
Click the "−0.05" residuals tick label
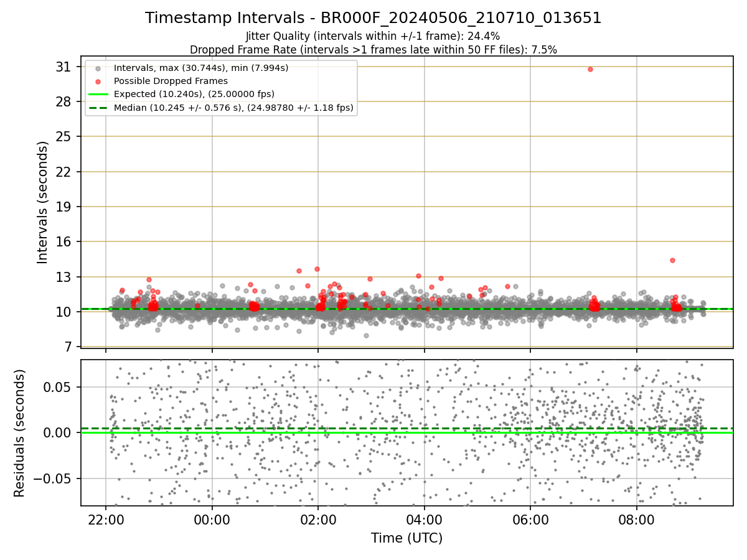(x=52, y=478)
